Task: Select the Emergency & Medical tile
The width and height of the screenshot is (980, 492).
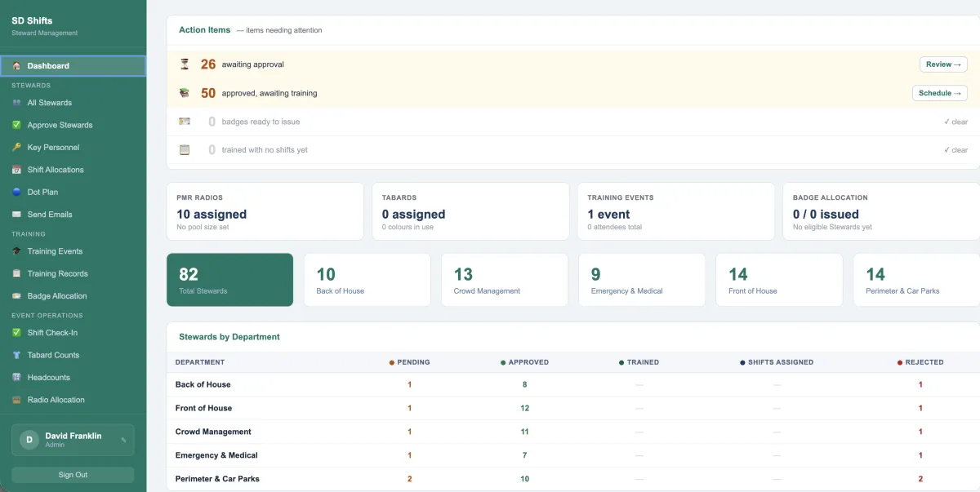Action: click(x=642, y=280)
